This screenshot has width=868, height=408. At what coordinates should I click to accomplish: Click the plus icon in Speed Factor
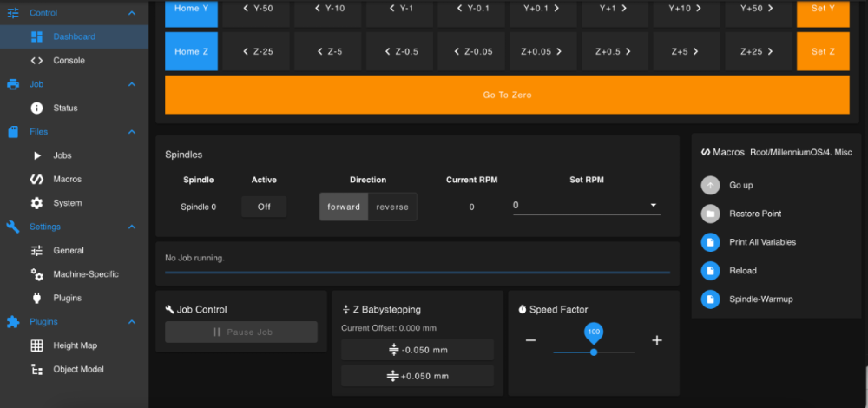coord(657,340)
